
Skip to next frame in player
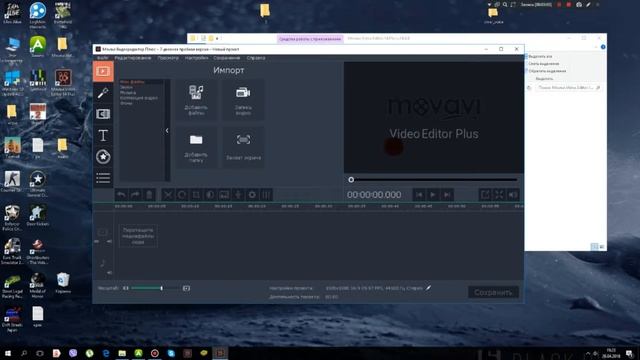tap(447, 195)
